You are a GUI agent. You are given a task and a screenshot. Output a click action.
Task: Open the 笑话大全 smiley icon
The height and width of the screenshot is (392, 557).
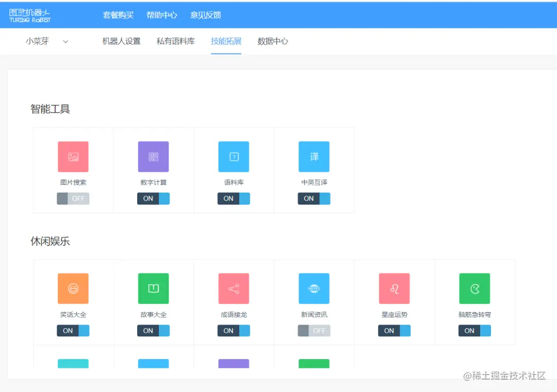pos(73,288)
